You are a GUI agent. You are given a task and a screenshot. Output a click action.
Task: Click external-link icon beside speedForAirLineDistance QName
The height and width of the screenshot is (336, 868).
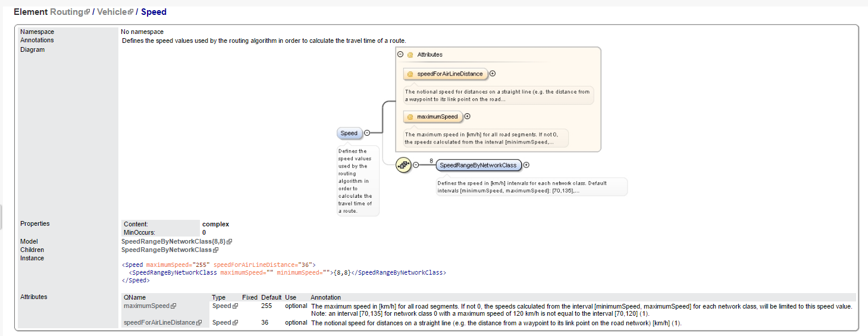(x=199, y=323)
